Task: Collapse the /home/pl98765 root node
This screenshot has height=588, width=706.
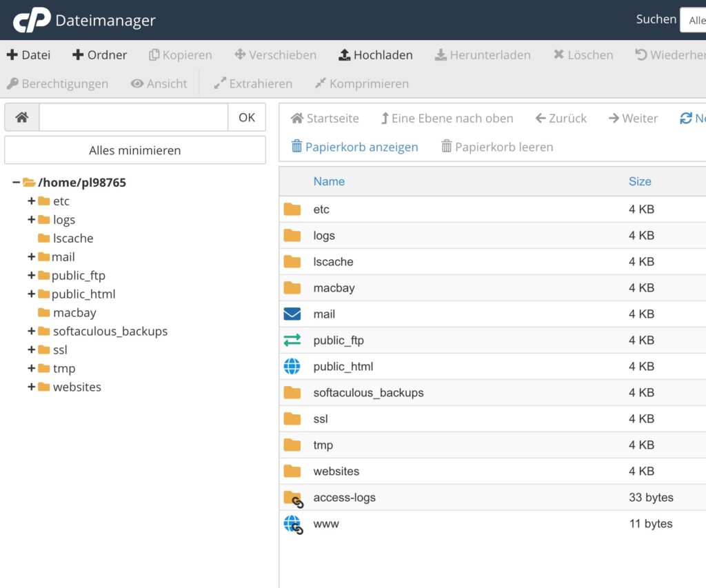Action: [x=17, y=183]
